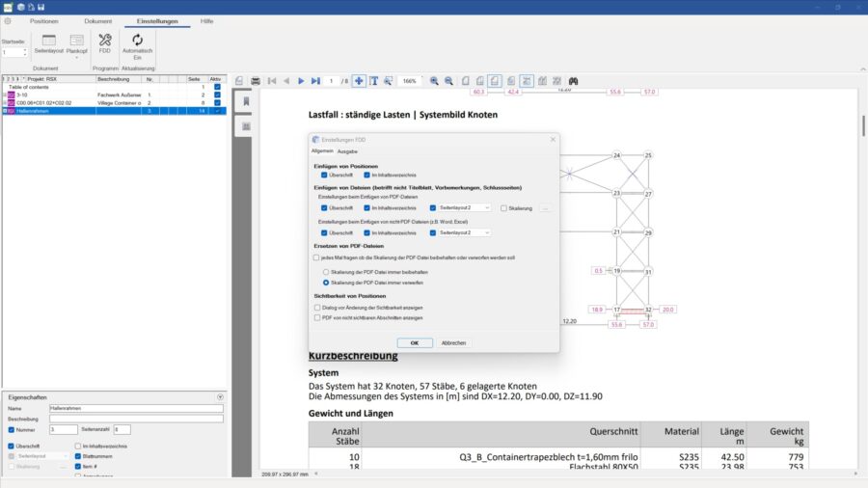This screenshot has height=488, width=868.
Task: Click the print icon in viewer toolbar
Action: pyautogui.click(x=256, y=81)
